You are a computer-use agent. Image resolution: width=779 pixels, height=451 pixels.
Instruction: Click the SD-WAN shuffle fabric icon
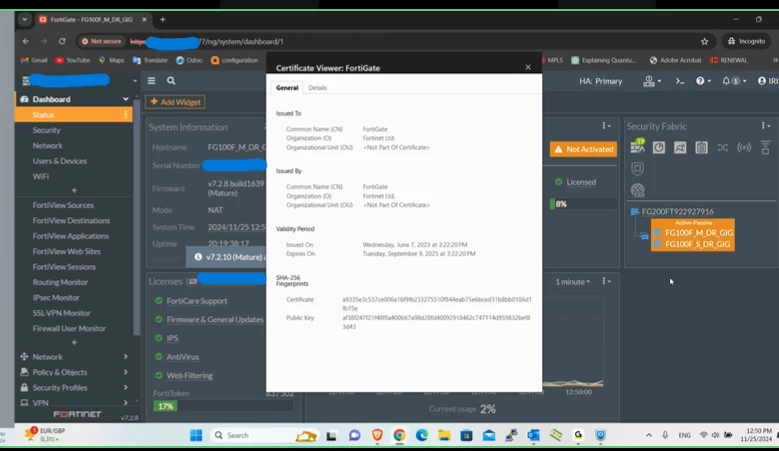click(722, 148)
